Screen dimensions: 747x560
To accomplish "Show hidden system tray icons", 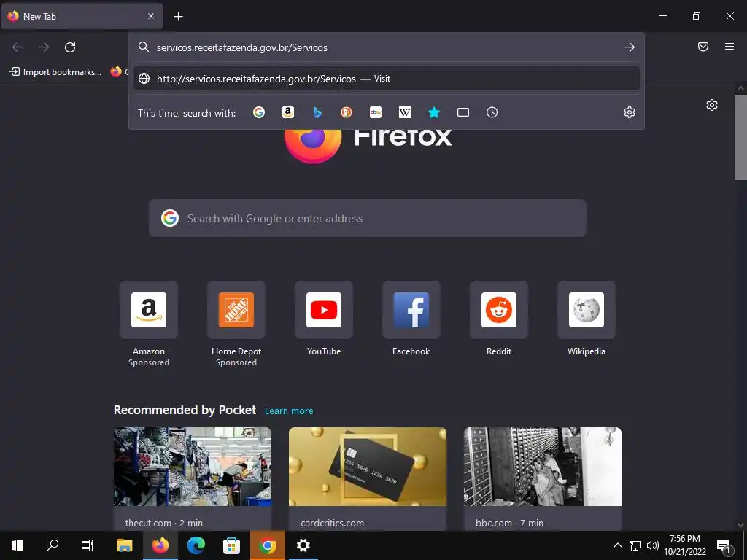I will click(x=617, y=545).
